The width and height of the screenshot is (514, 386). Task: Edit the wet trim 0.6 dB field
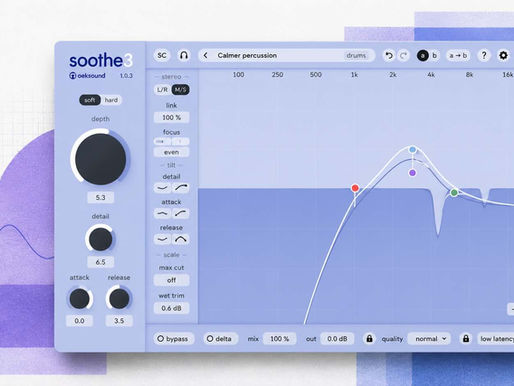pos(171,308)
